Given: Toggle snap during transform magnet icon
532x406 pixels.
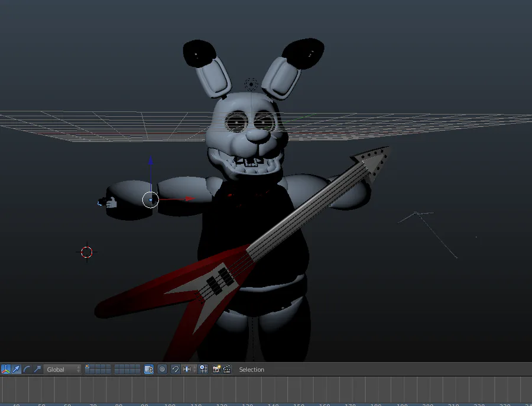Looking at the screenshot, I should pyautogui.click(x=175, y=369).
